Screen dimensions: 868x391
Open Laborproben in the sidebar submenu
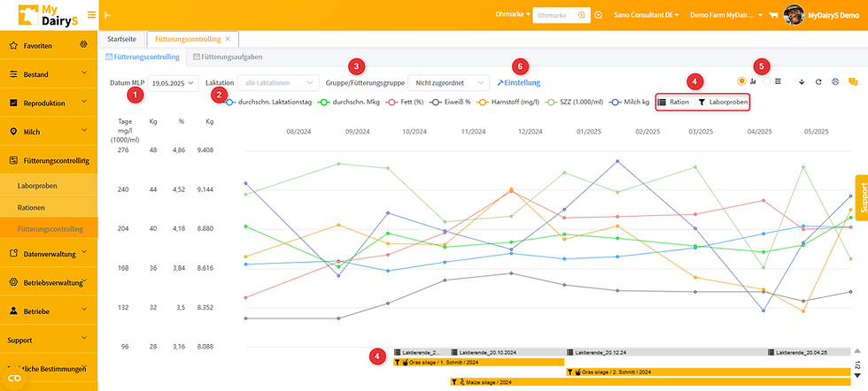[37, 186]
